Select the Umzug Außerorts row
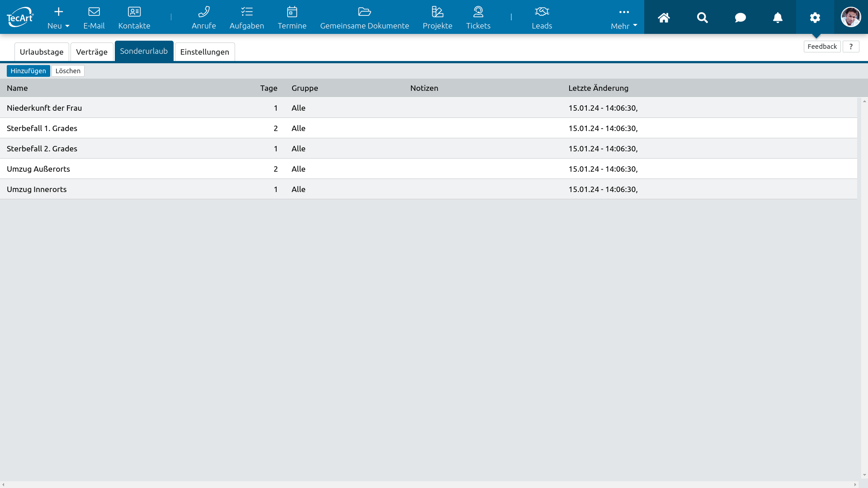Viewport: 868px width, 488px height. click(38, 169)
